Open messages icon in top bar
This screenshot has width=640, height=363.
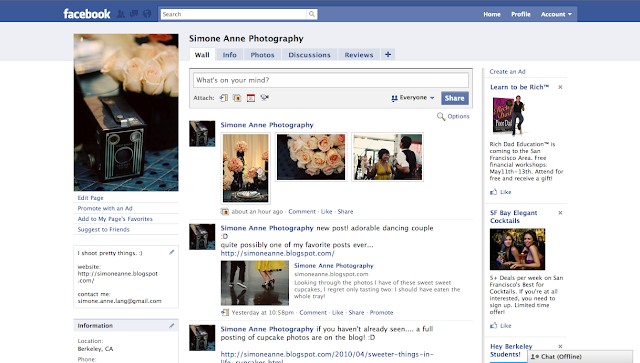pos(134,14)
